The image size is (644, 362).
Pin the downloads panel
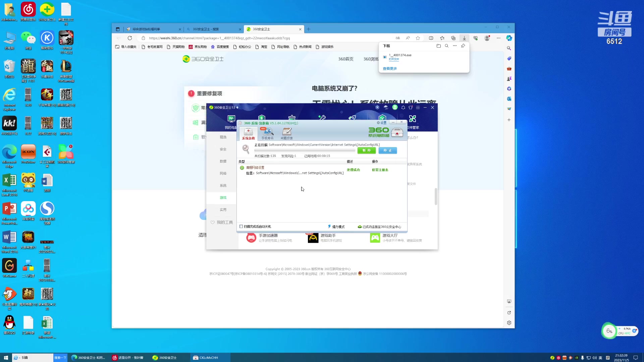463,46
